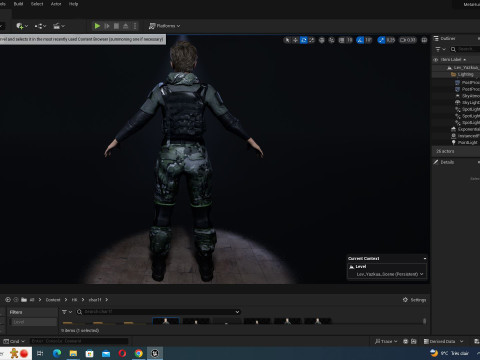Open the Cinematics clapperboard dropdown

click(59, 26)
